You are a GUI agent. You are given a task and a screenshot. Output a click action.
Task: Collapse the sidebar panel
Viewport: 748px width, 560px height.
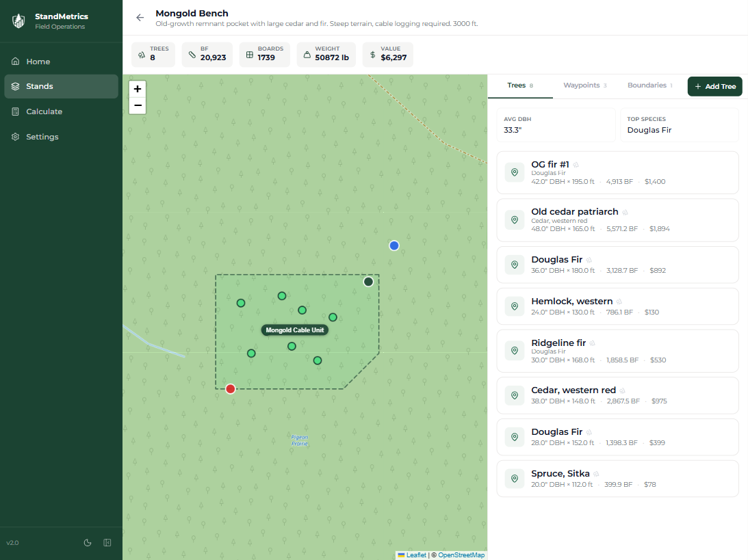(x=107, y=543)
